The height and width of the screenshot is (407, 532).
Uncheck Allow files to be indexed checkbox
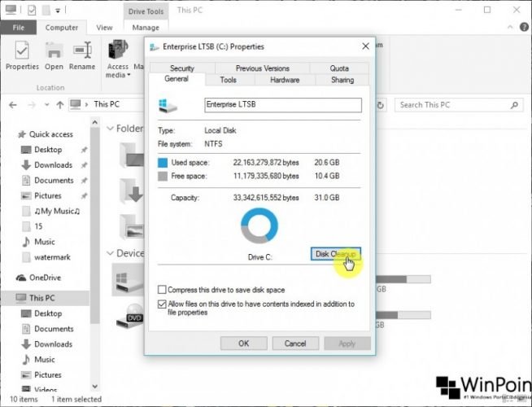tap(162, 304)
